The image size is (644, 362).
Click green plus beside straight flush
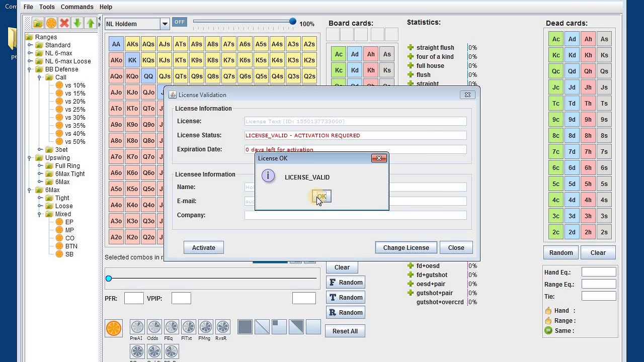tap(411, 48)
